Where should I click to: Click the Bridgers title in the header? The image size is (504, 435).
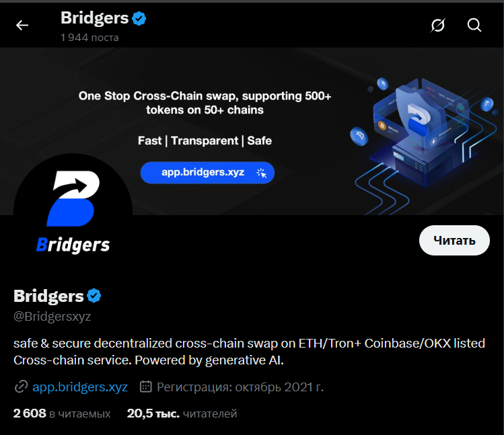(x=94, y=17)
